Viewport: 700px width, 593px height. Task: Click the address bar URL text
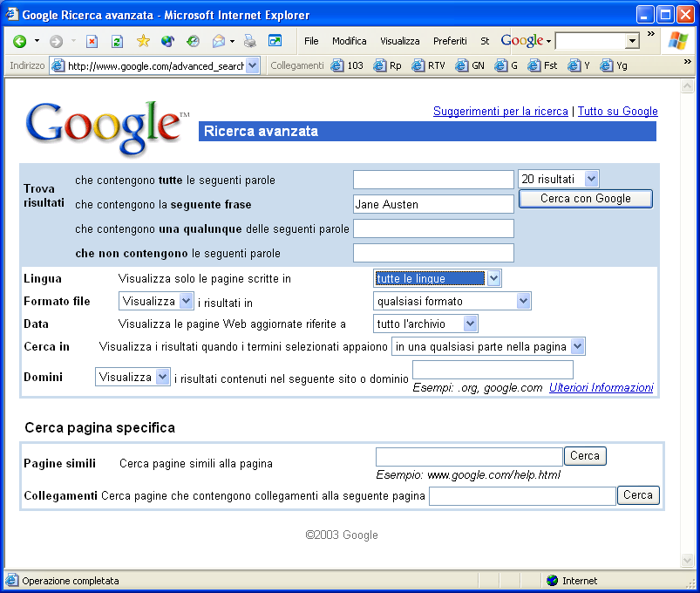point(156,66)
